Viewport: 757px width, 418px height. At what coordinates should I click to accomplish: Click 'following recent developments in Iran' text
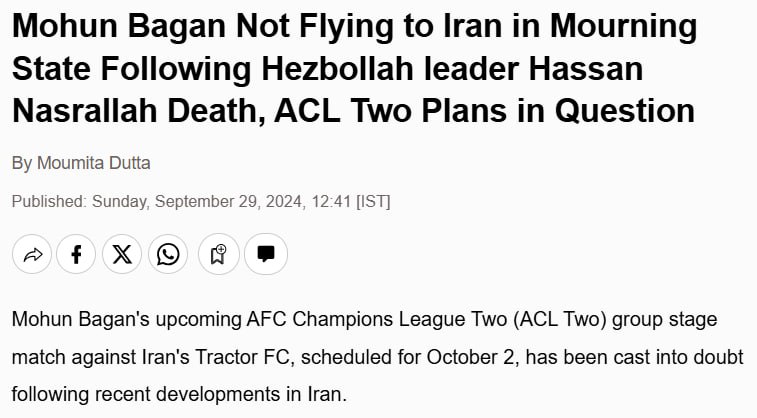point(179,394)
